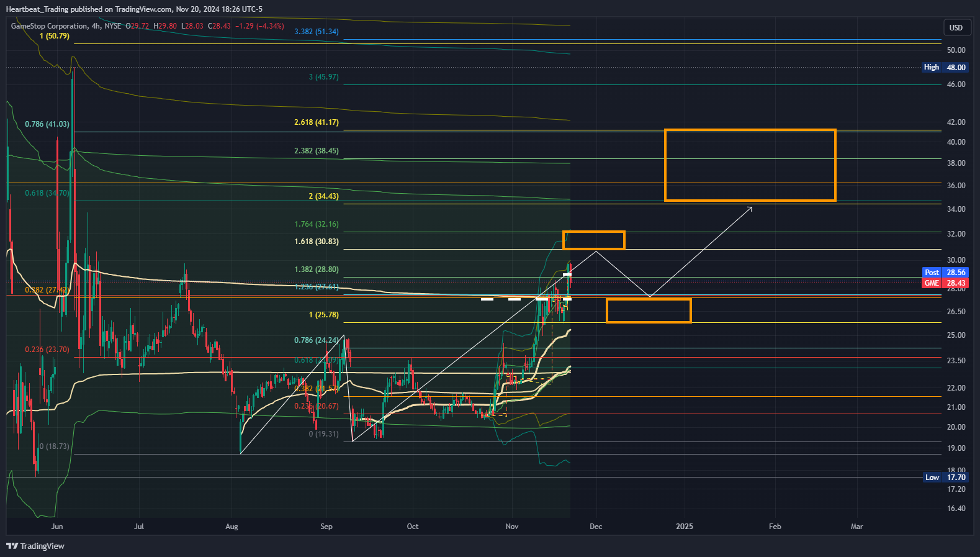Click the Aug time axis label
This screenshot has width=980, height=557.
(x=232, y=527)
